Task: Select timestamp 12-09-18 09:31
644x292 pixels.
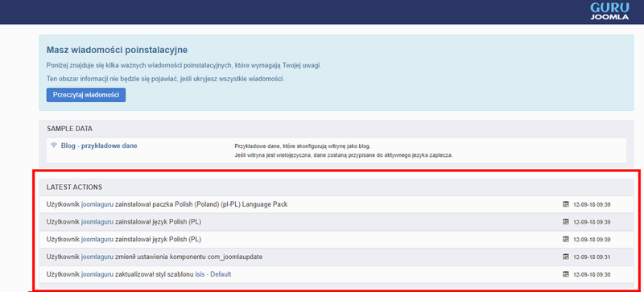Action: pyautogui.click(x=592, y=257)
